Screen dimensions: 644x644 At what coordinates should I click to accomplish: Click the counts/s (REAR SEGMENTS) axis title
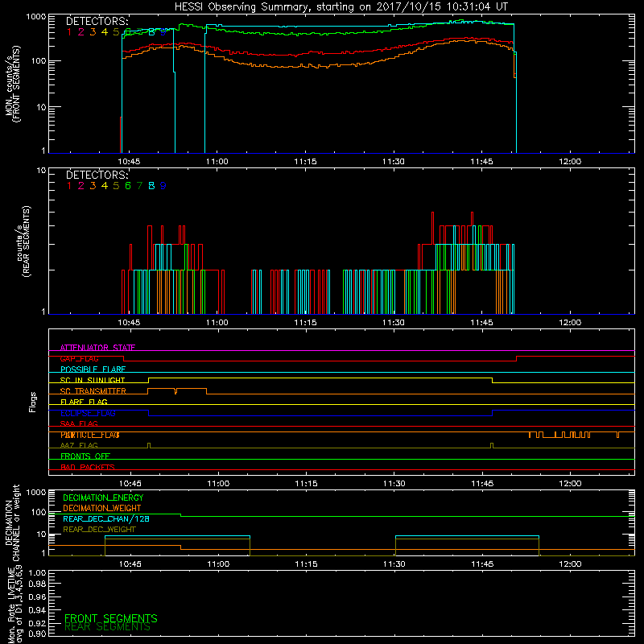click(x=23, y=242)
